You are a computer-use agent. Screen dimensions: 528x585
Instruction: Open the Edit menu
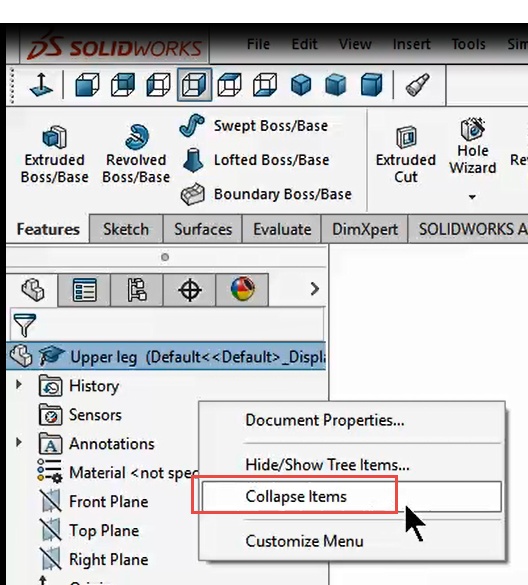pos(304,44)
